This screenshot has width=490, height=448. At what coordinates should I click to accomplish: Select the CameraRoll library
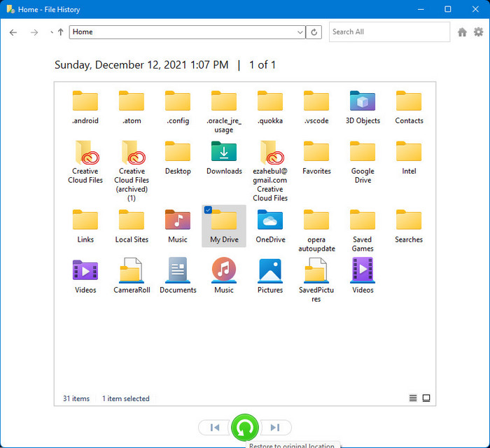pyautogui.click(x=132, y=276)
